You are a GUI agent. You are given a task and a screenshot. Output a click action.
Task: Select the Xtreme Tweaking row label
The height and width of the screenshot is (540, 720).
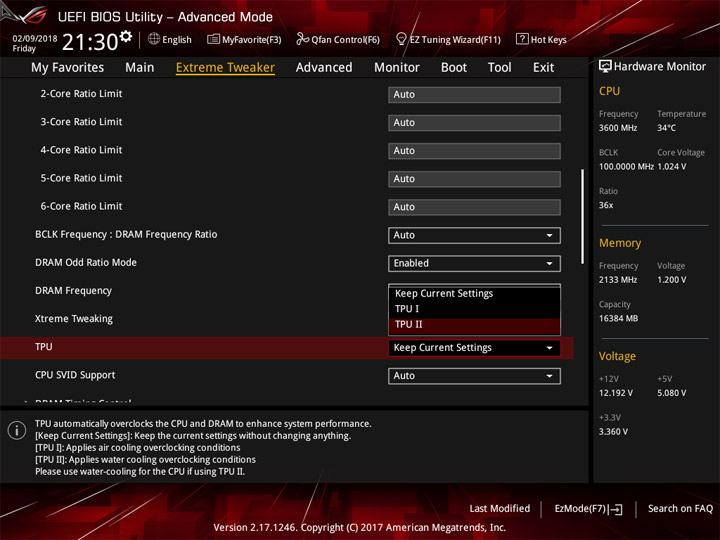(74, 319)
